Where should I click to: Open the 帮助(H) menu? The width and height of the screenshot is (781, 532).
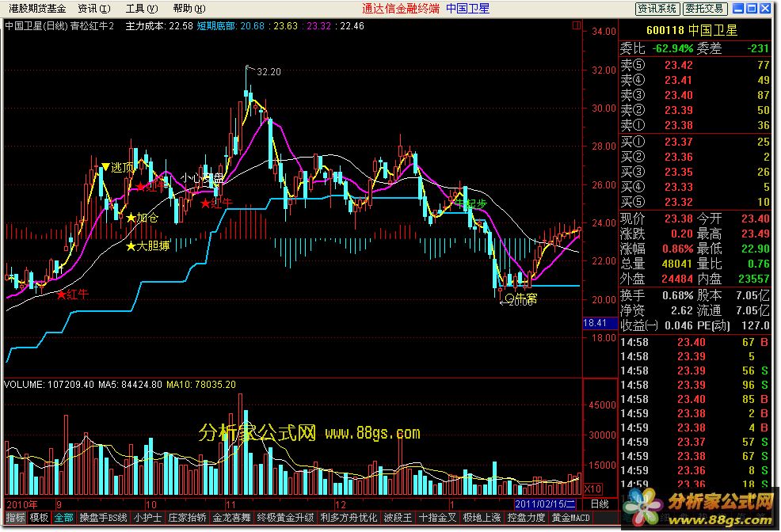(x=189, y=9)
